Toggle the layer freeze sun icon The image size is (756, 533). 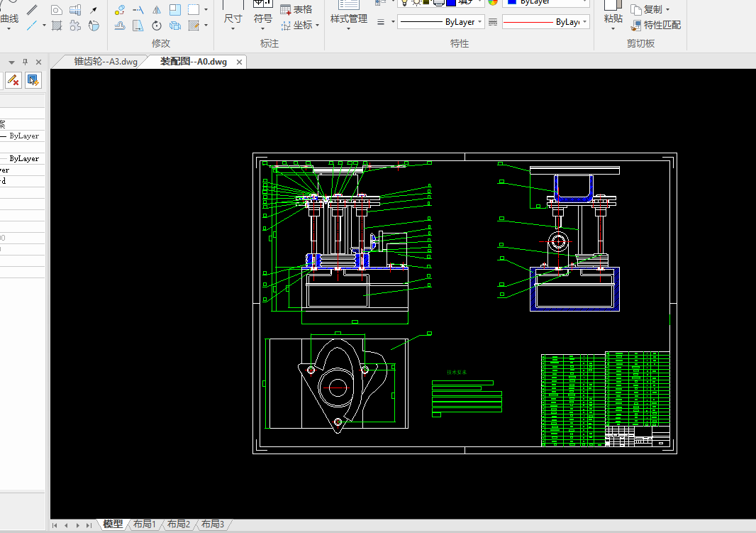point(416,2)
